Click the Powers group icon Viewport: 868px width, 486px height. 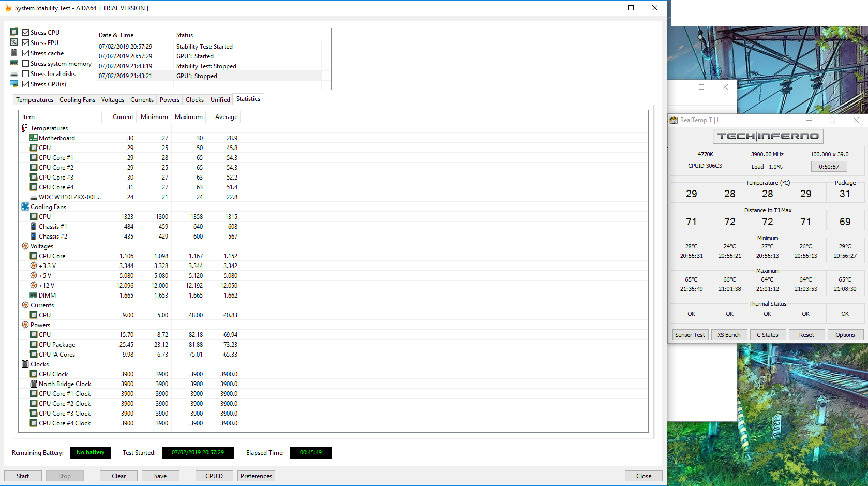(25, 325)
